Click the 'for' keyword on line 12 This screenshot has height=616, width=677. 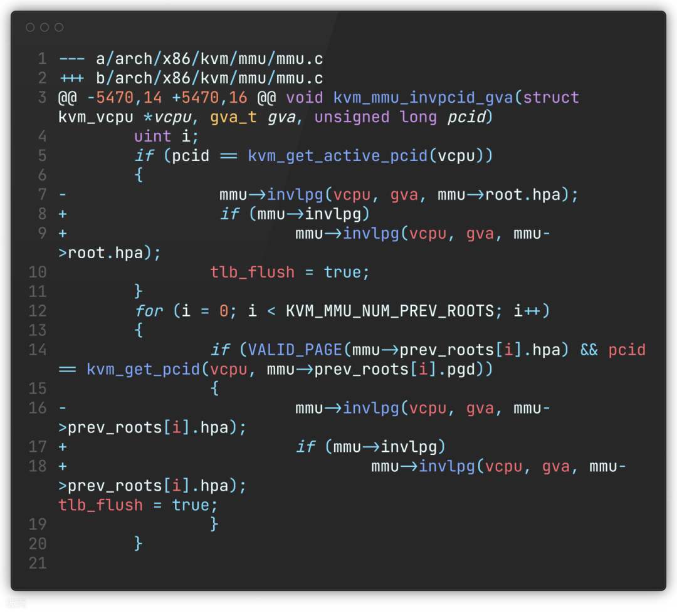tap(149, 311)
